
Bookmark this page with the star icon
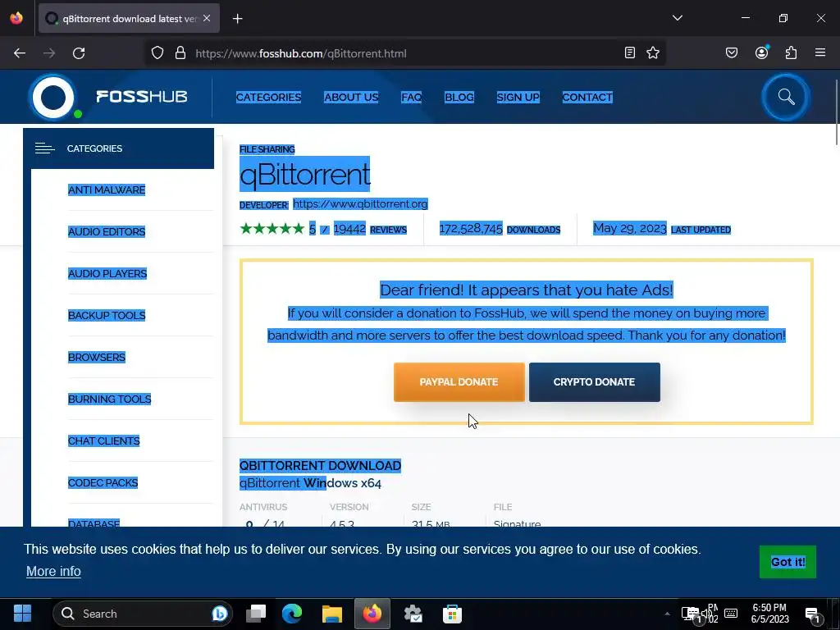[653, 52]
